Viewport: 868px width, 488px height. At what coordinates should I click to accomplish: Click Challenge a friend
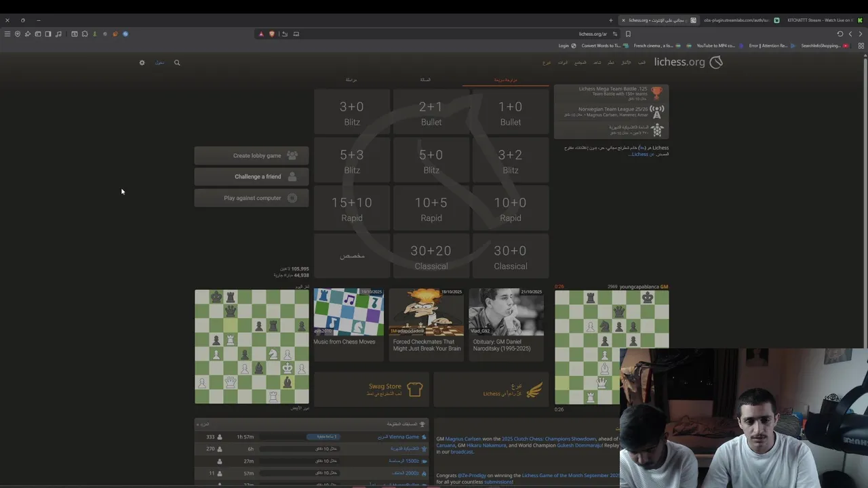(x=252, y=176)
